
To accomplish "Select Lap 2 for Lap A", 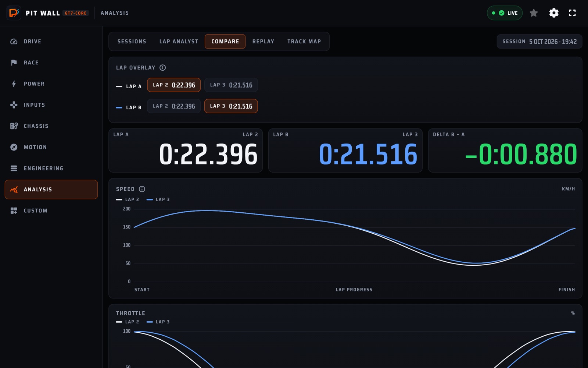I will pos(174,85).
